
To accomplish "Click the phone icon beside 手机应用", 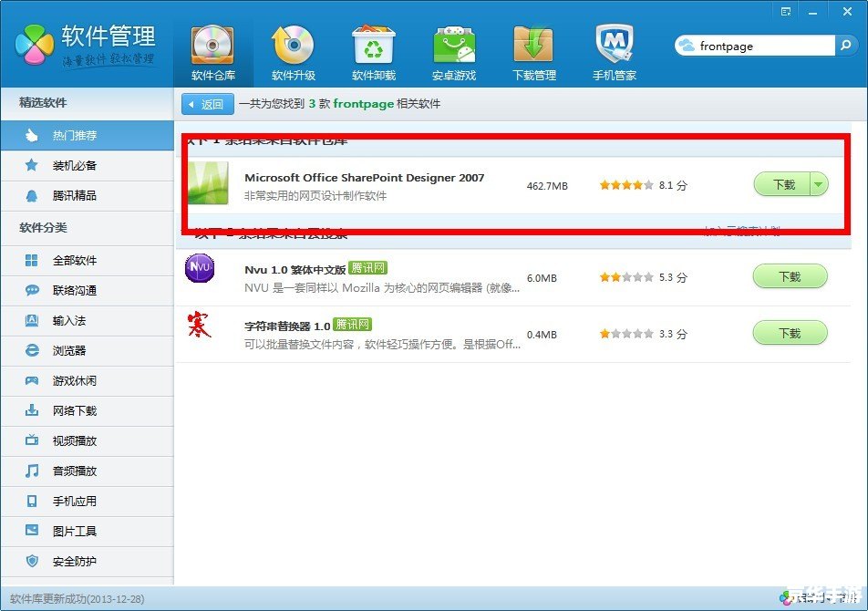I will point(32,501).
